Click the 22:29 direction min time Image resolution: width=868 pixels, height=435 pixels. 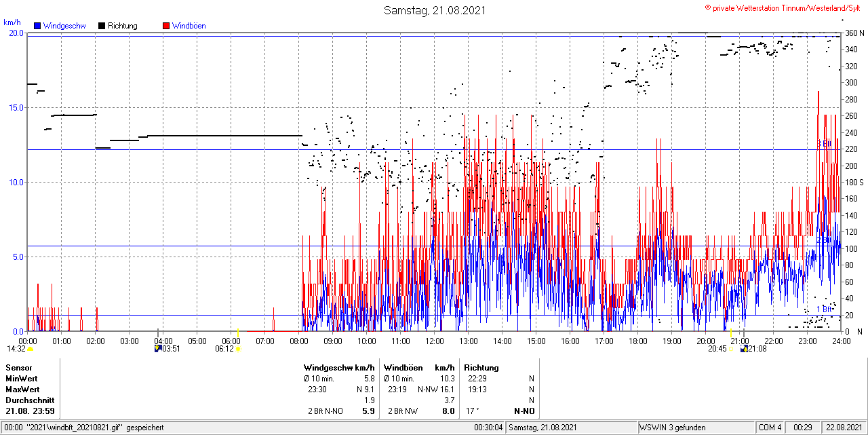(x=477, y=379)
